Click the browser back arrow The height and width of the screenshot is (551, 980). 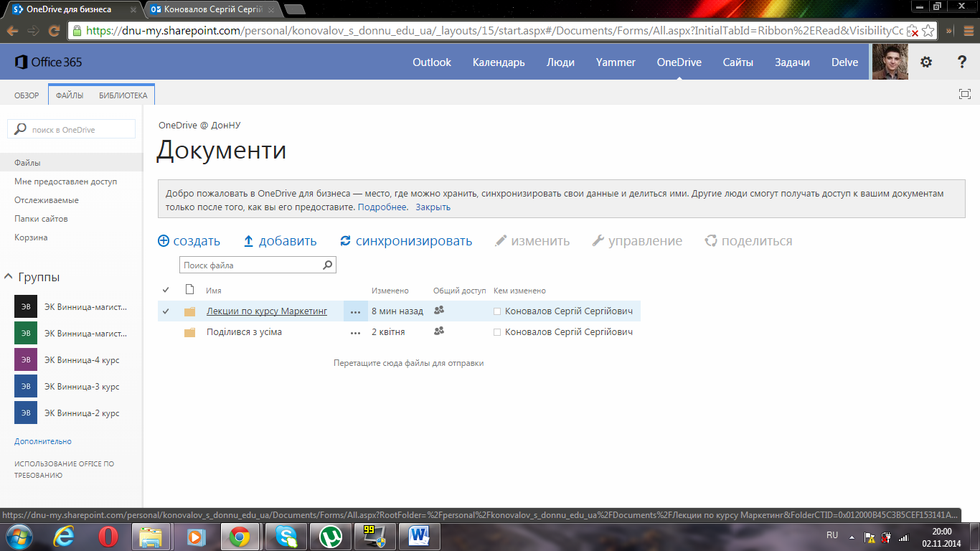[12, 31]
